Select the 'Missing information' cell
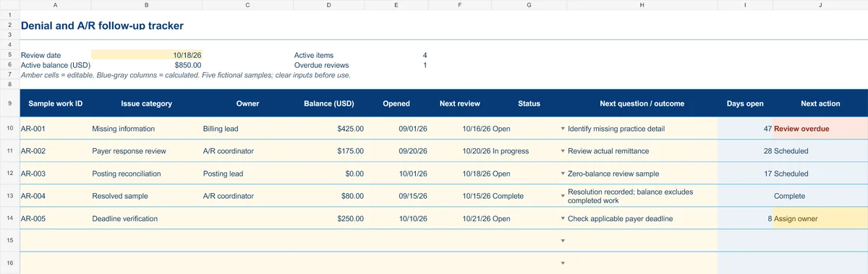Screen dimensions: 868x274 [147, 129]
